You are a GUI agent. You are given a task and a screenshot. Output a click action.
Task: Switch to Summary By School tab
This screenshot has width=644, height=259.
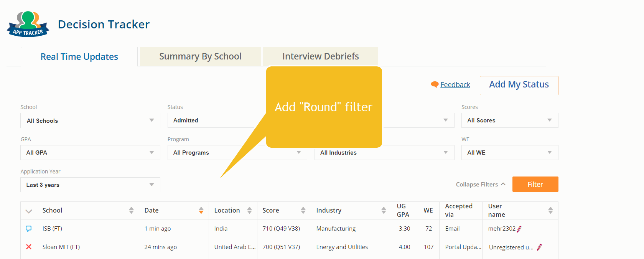click(200, 56)
